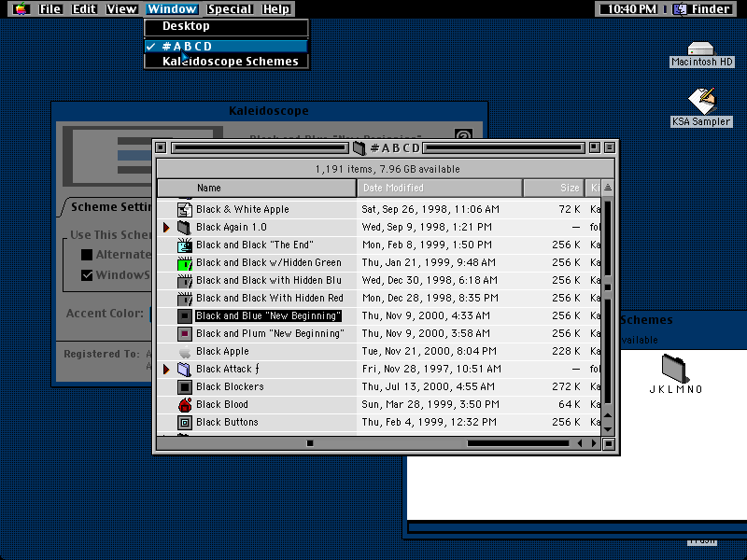Click the windowshade box of #ABCD window
Screen dimensions: 747x560
(x=610, y=147)
